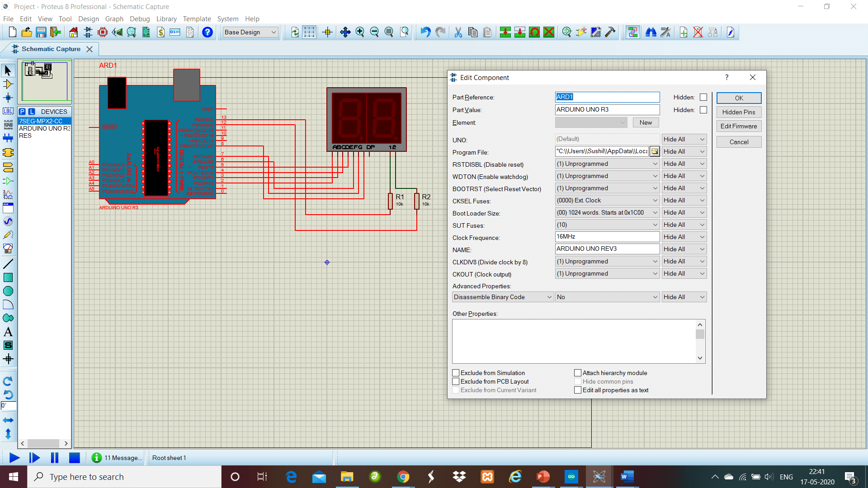Screen dimensions: 868x488
Task: Enable Edit all properties as text
Action: pos(578,390)
